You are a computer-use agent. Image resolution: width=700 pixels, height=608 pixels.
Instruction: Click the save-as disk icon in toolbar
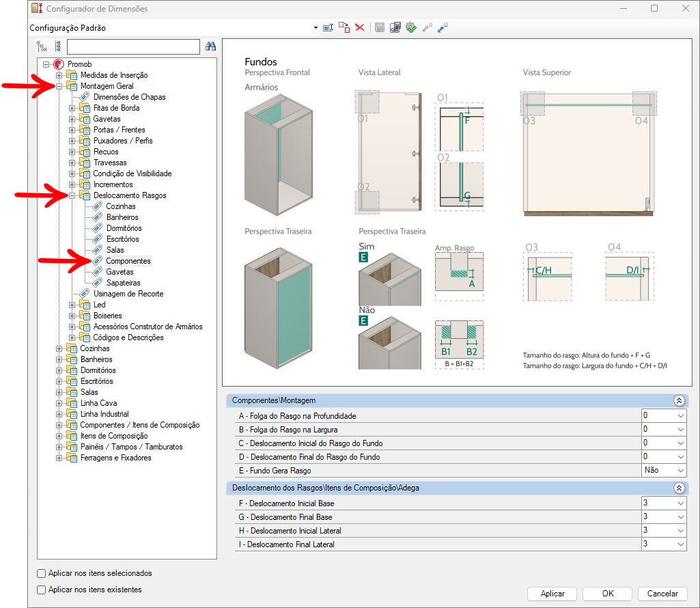(x=395, y=28)
